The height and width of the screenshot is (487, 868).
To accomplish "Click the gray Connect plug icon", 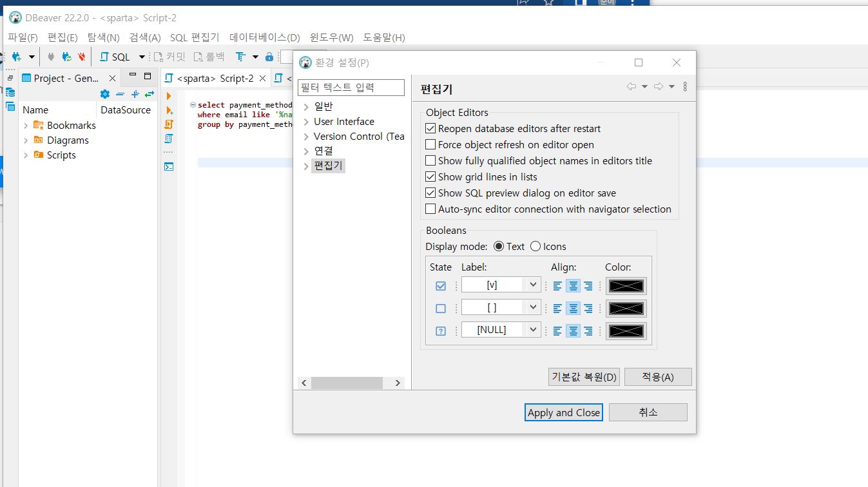I will 51,57.
